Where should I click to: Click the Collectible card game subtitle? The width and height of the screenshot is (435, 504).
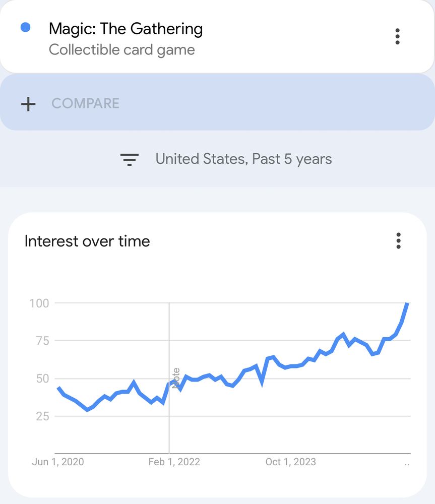coord(121,50)
